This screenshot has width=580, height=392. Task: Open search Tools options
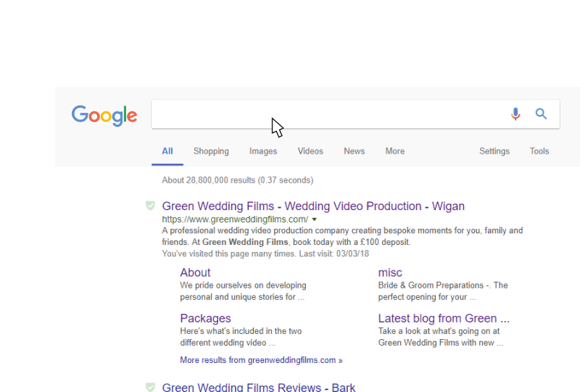[x=539, y=151]
